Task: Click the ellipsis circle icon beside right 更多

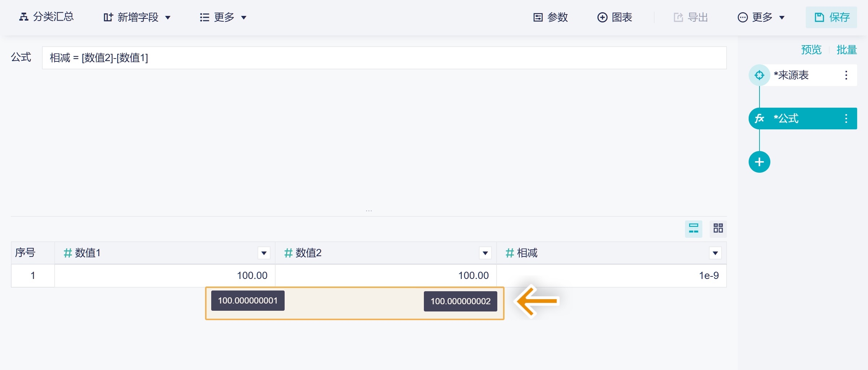Action: pyautogui.click(x=743, y=17)
